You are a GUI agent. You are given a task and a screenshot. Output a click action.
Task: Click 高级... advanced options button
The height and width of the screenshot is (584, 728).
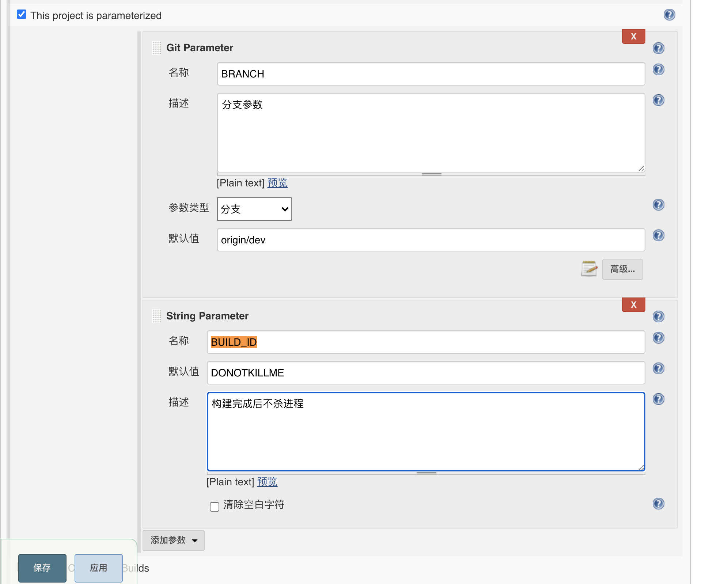[x=622, y=269]
